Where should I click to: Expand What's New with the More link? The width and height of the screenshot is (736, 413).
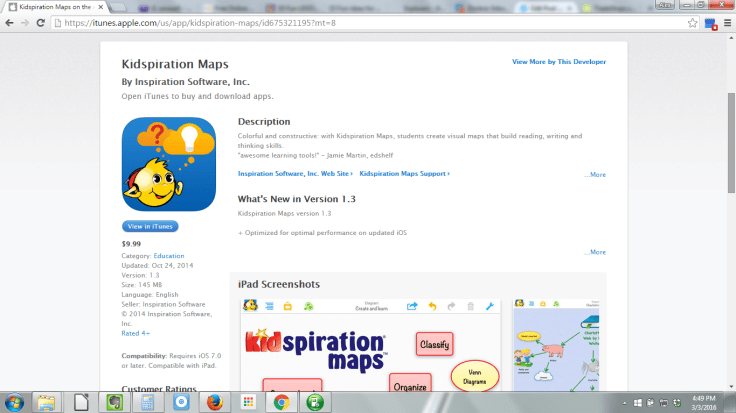coord(595,252)
